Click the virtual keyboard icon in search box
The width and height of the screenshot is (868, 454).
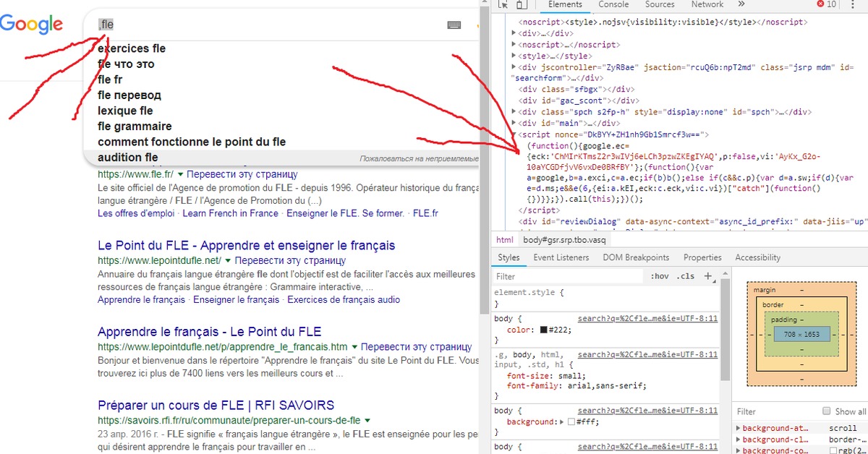[454, 25]
